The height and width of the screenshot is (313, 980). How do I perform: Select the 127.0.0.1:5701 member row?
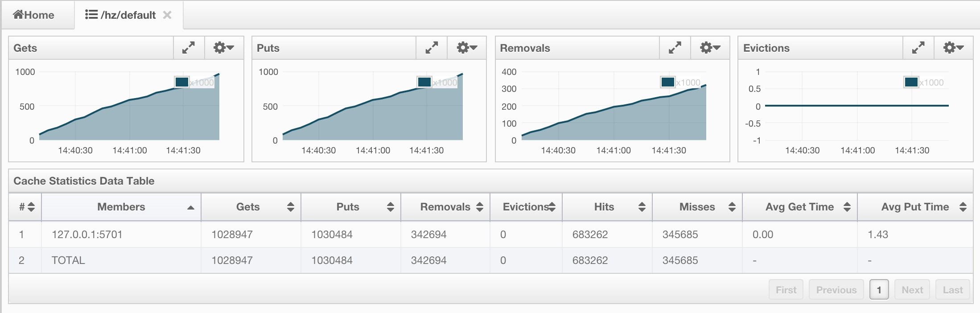coord(87,235)
